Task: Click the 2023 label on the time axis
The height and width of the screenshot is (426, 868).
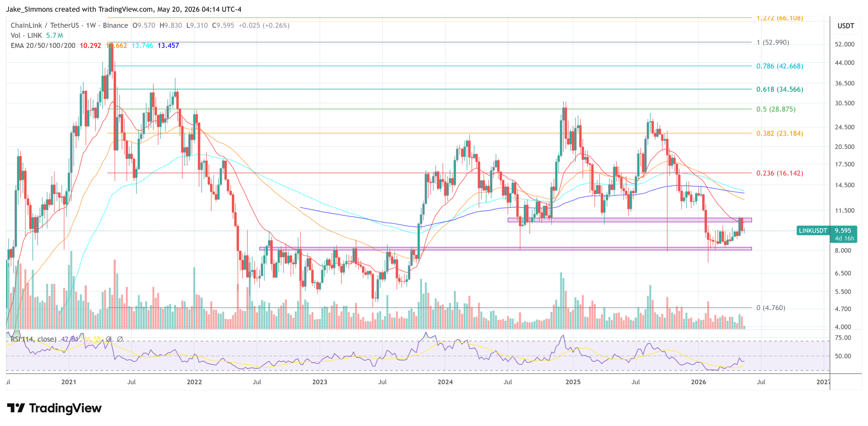Action: 320,382
